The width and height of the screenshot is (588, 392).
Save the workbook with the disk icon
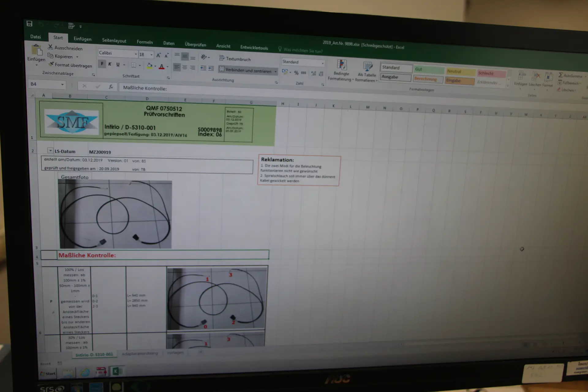[29, 24]
